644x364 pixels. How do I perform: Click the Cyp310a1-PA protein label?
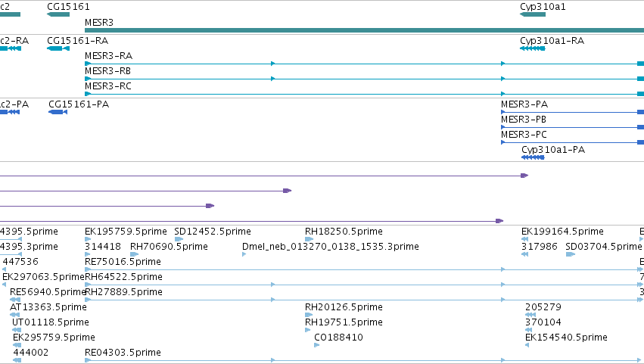(x=553, y=150)
